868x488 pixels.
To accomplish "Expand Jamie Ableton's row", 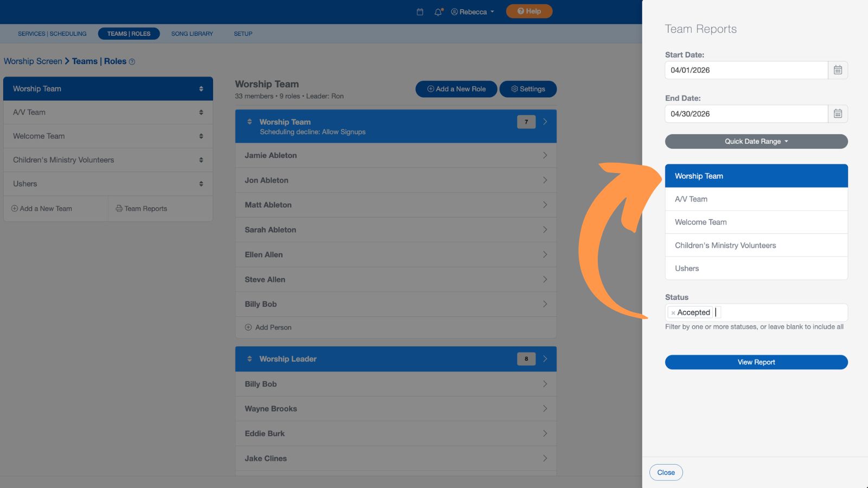I will coord(545,155).
